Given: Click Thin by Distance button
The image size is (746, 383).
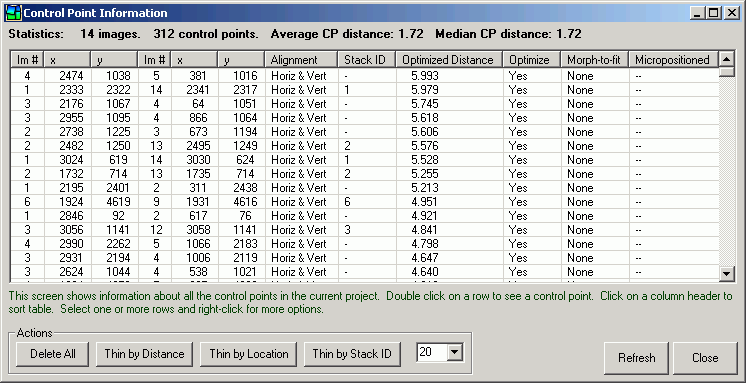Looking at the screenshot, I should (144, 354).
